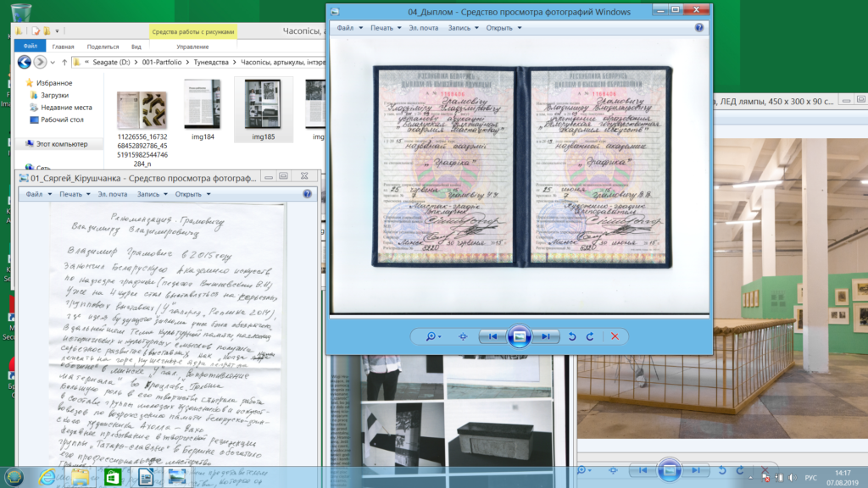Screen dimensions: 868x488
Task: Click the Properties icon in Explorer quick access toolbar
Action: (x=36, y=31)
